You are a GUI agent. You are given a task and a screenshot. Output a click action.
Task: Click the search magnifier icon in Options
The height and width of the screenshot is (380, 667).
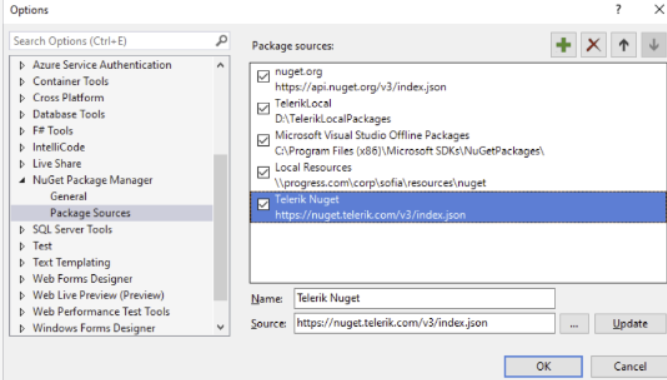pos(221,41)
